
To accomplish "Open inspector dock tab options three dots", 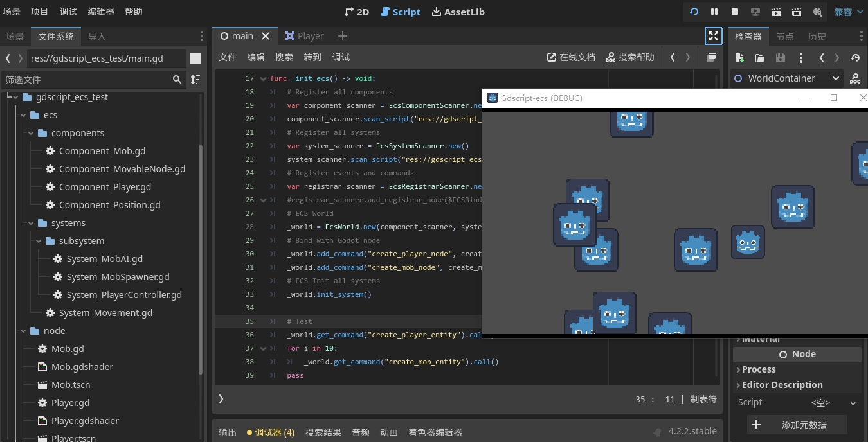I will (x=862, y=36).
